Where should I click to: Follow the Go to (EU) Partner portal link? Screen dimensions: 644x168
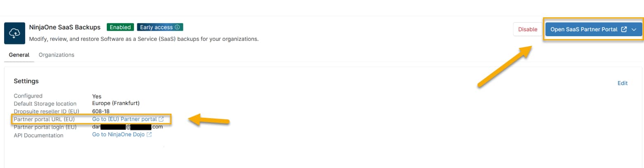[x=125, y=119]
